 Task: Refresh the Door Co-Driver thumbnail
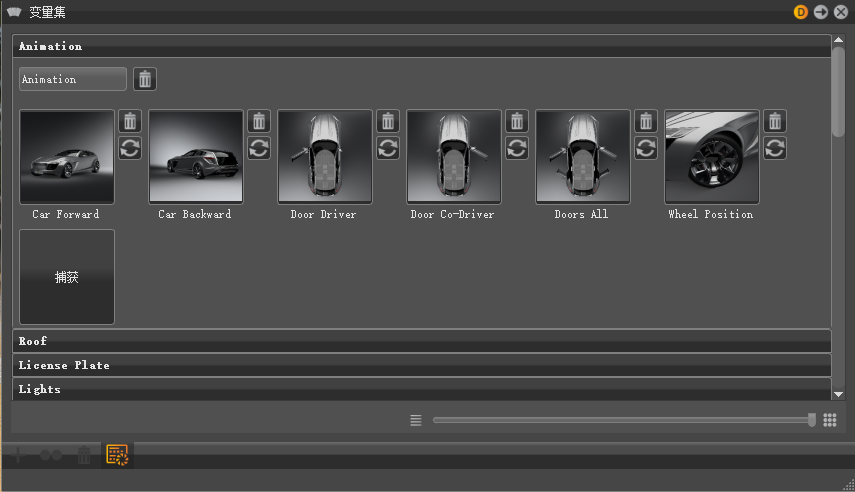(517, 148)
